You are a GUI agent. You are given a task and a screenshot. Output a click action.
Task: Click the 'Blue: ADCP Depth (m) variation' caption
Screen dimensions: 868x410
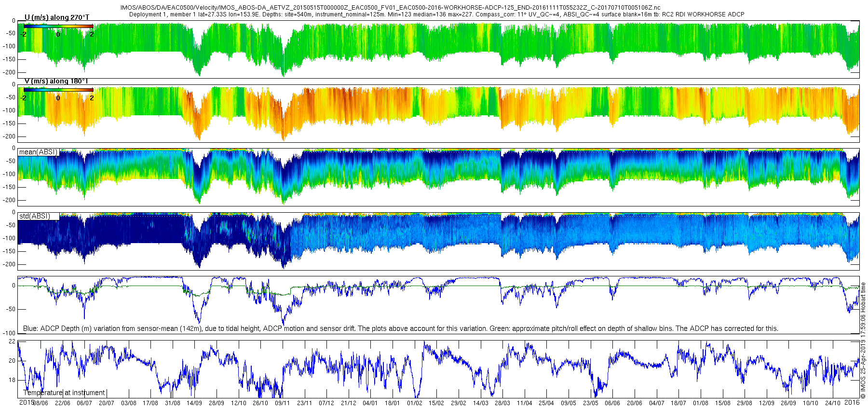(x=400, y=328)
